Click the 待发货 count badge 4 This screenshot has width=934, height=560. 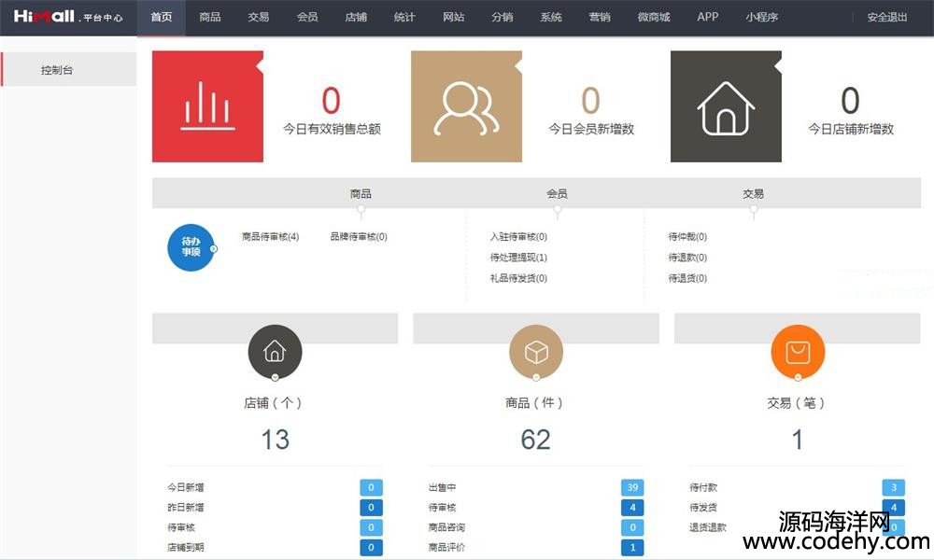(x=894, y=508)
